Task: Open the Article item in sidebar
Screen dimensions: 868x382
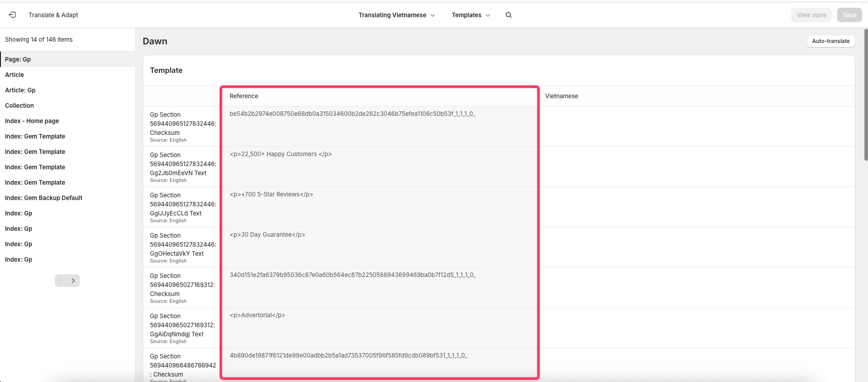Action: pyautogui.click(x=14, y=75)
